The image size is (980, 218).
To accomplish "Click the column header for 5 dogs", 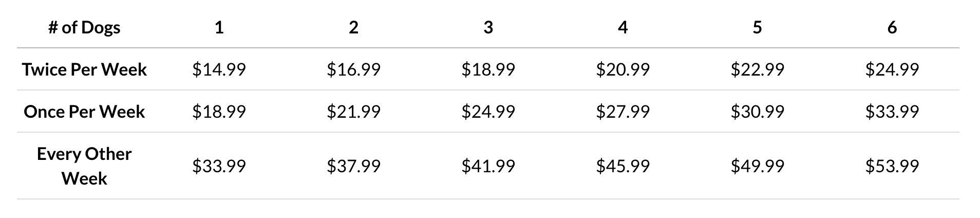I will (x=757, y=27).
